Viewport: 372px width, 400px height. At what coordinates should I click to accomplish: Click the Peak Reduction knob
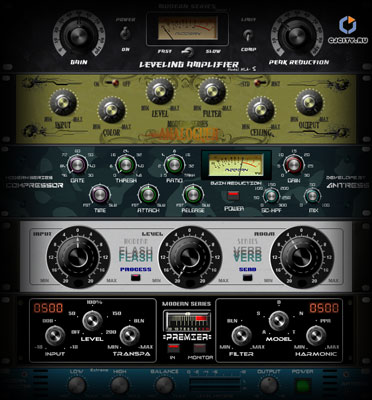[297, 35]
